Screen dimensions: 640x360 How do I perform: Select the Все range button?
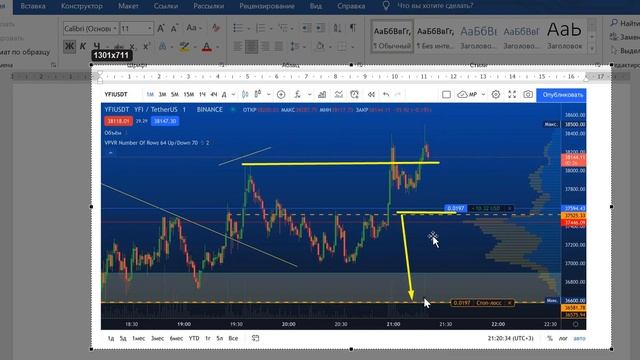(x=233, y=338)
